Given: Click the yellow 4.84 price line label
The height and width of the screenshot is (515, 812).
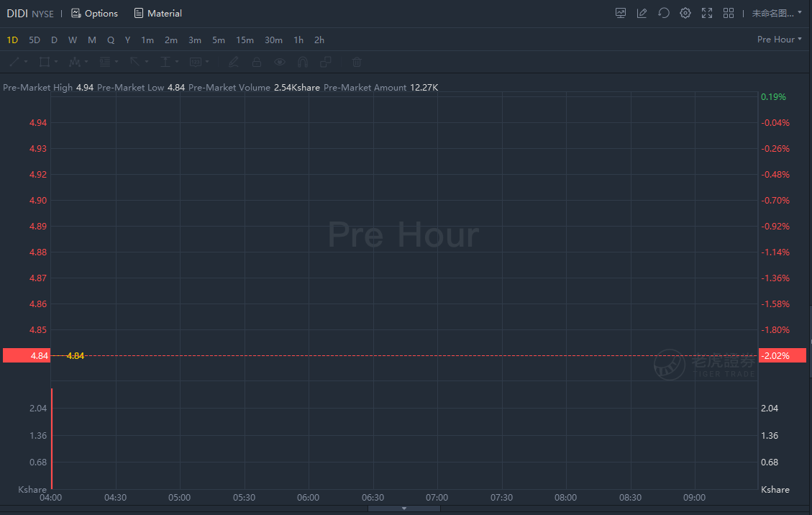Looking at the screenshot, I should 75,355.
